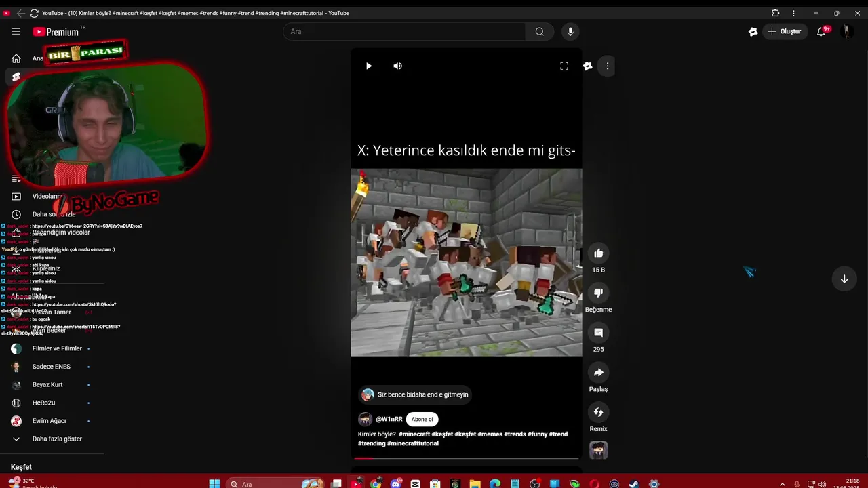Share the Short via Paylaş arrow
This screenshot has height=488, width=868.
pos(599,373)
